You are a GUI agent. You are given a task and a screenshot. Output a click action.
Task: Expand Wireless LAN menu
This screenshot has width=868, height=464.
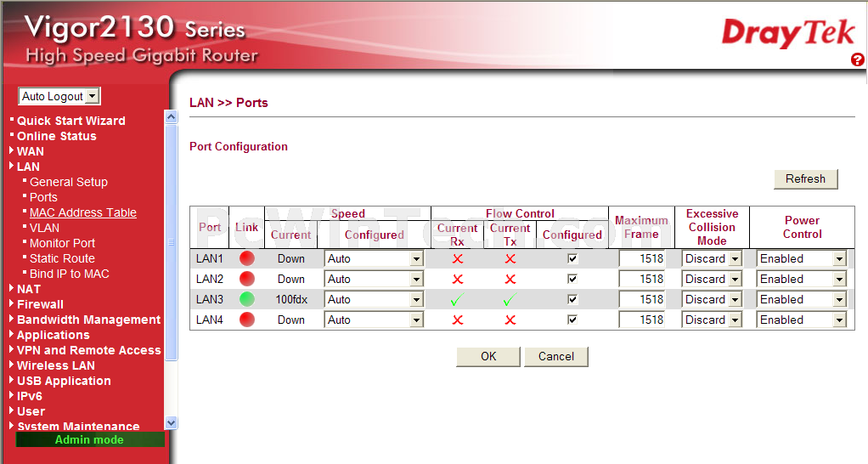click(55, 365)
